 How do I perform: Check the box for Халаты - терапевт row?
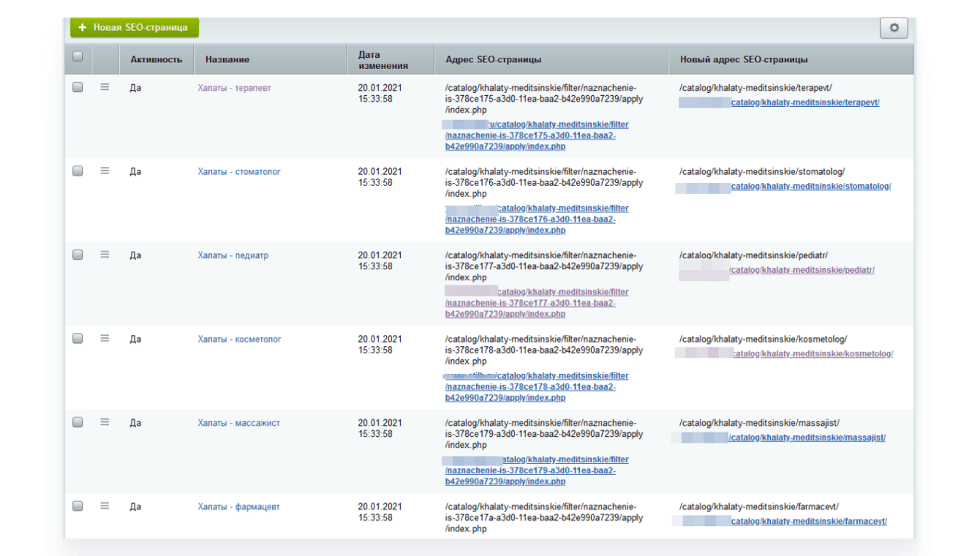(x=78, y=87)
